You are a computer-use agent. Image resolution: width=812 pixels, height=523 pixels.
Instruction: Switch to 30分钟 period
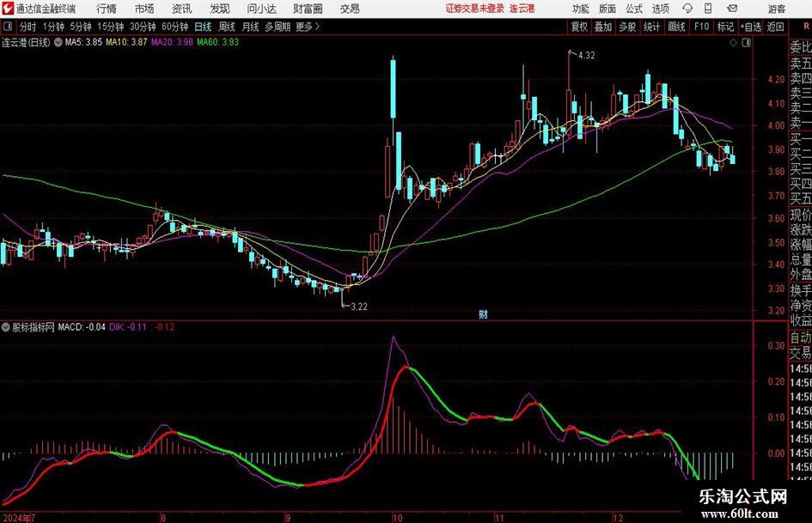click(x=143, y=27)
